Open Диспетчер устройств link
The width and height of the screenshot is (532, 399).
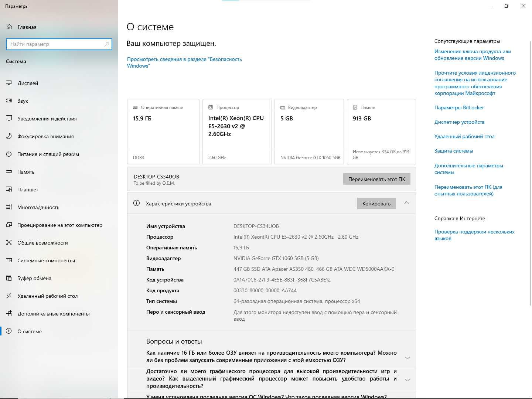(460, 122)
